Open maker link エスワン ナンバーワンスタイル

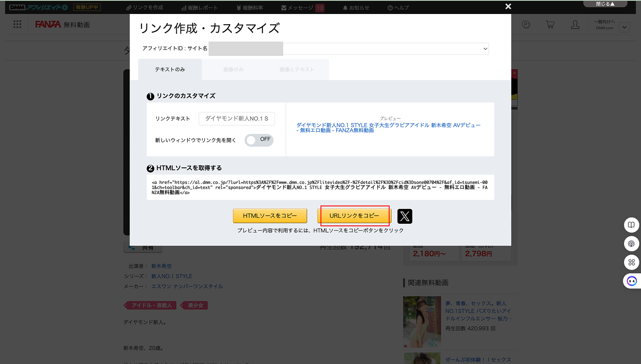187,286
